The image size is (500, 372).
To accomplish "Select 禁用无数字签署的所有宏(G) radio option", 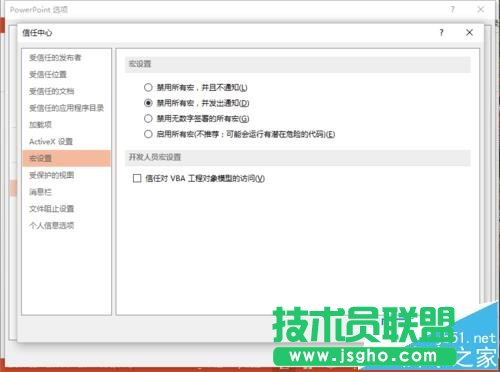I will click(148, 118).
